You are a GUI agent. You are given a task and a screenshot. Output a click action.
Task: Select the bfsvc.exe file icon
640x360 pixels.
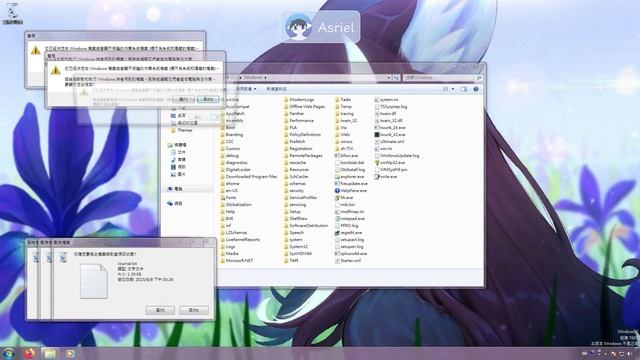(x=337, y=156)
